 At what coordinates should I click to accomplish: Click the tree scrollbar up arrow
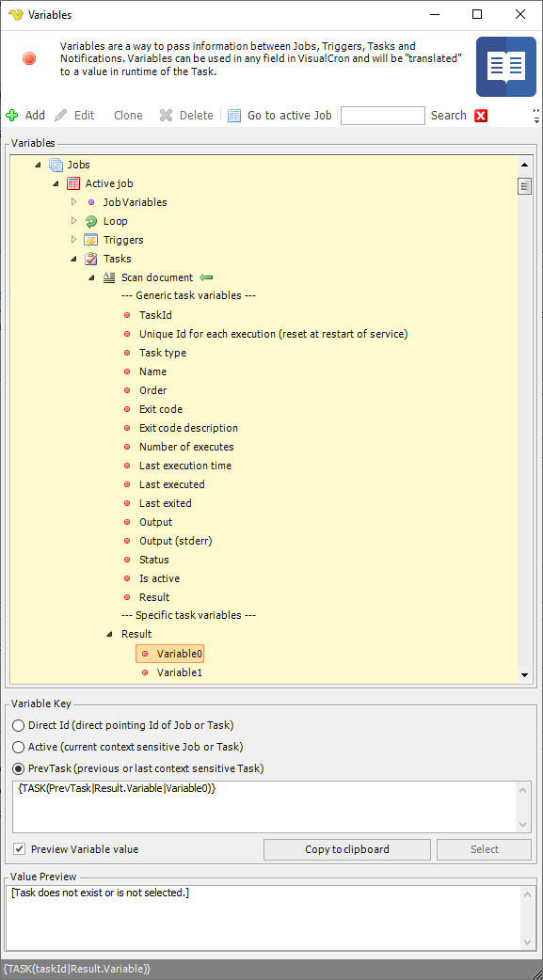coord(524,165)
